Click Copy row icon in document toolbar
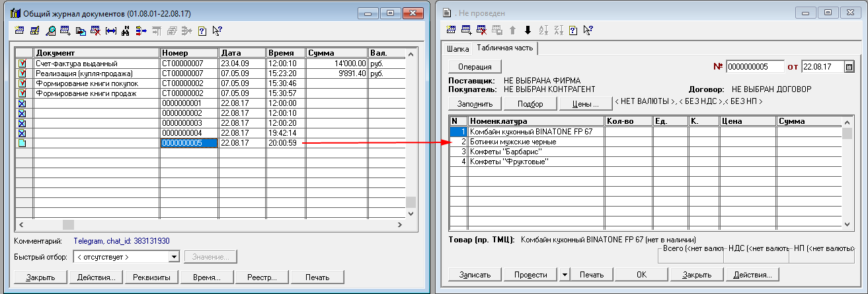This screenshot has height=294, width=868. click(467, 30)
